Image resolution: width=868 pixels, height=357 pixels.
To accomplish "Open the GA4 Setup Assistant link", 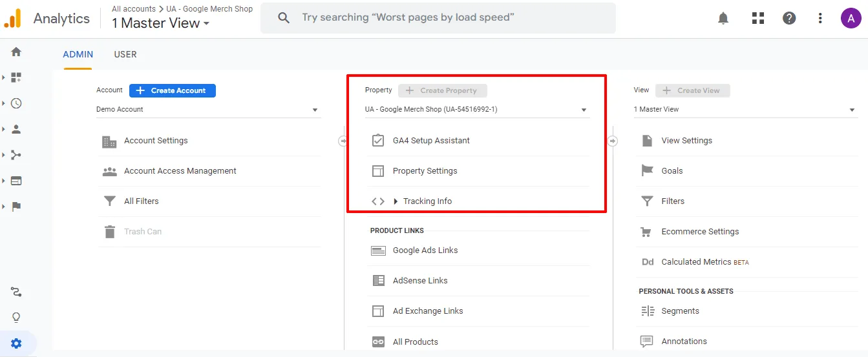I will tap(431, 141).
